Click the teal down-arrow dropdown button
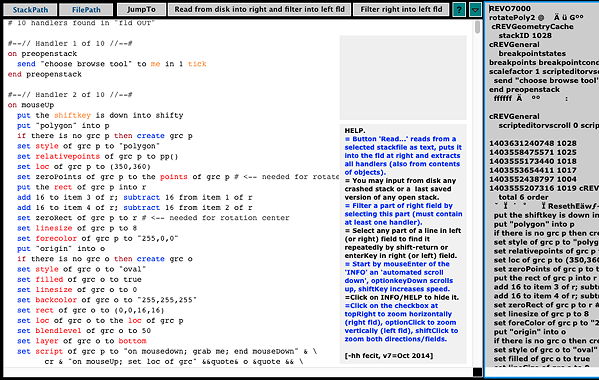 (x=475, y=9)
